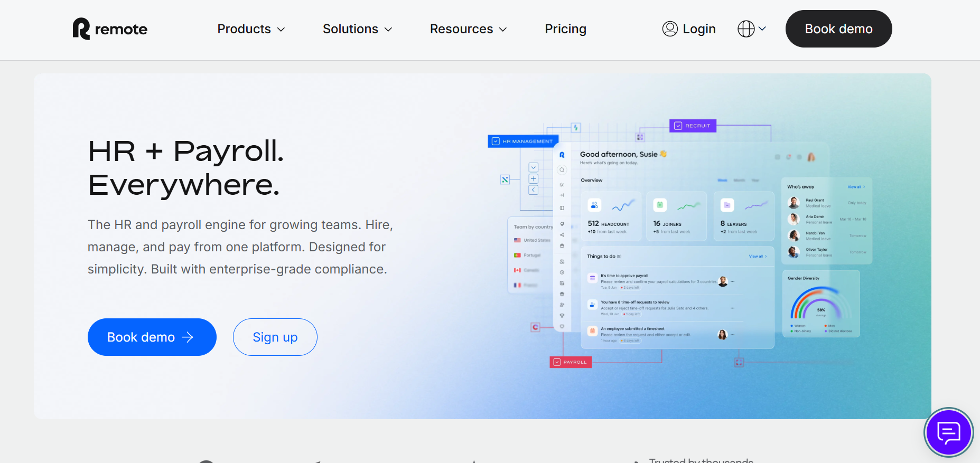Image resolution: width=980 pixels, height=463 pixels.
Task: Click the Sign up button
Action: click(275, 337)
